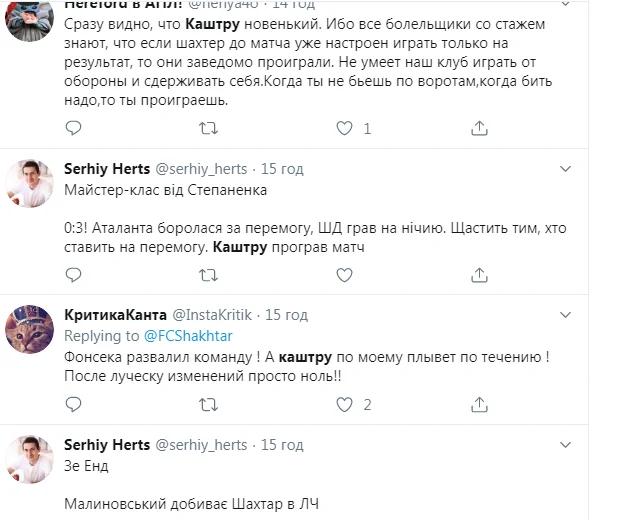Like КритикаКанта's tweet with 2 likes
617x520 pixels.
(x=345, y=405)
